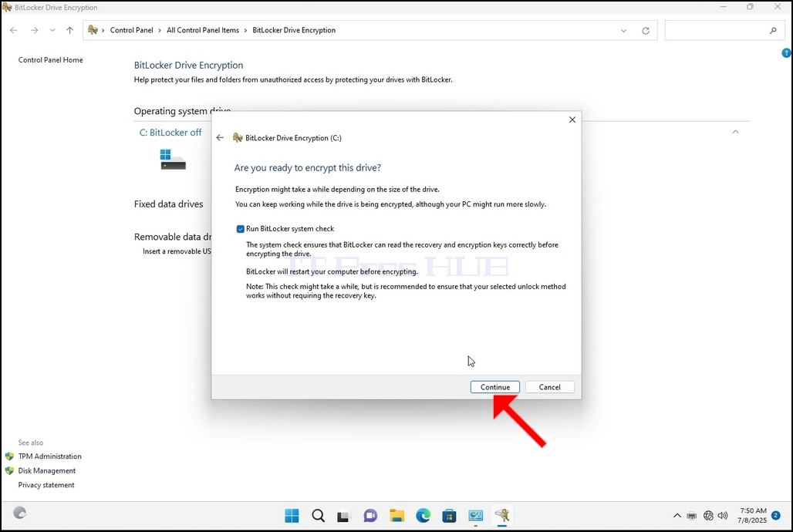Open Microsoft Store from taskbar
793x532 pixels.
coord(449,516)
